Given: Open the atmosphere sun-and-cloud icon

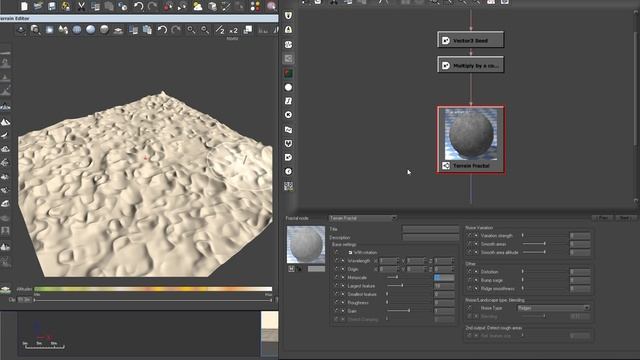Looking at the screenshot, I should pyautogui.click(x=198, y=6).
